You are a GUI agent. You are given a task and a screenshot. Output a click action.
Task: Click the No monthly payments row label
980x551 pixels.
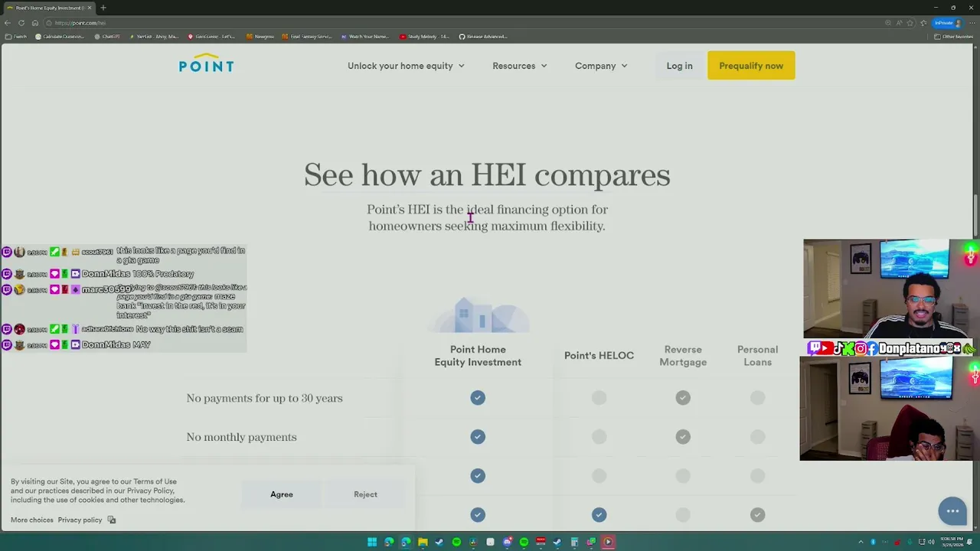point(241,437)
